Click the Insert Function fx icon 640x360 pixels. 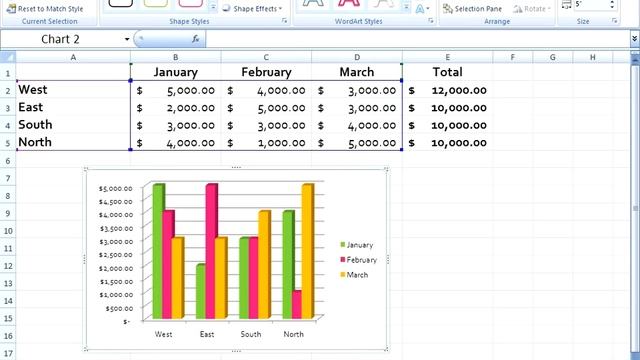(196, 39)
